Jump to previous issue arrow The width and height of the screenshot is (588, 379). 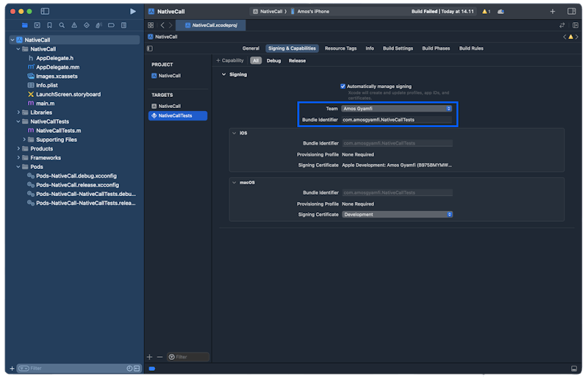click(564, 37)
